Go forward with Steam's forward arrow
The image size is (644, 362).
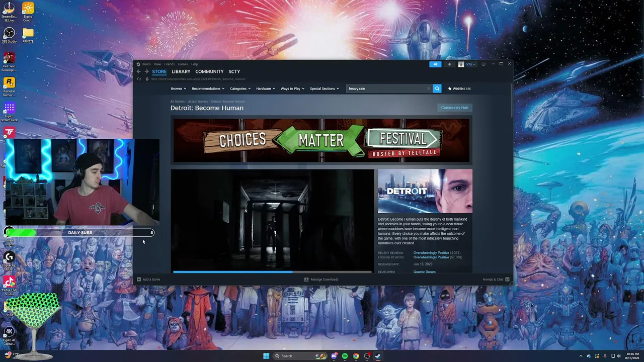coord(146,71)
